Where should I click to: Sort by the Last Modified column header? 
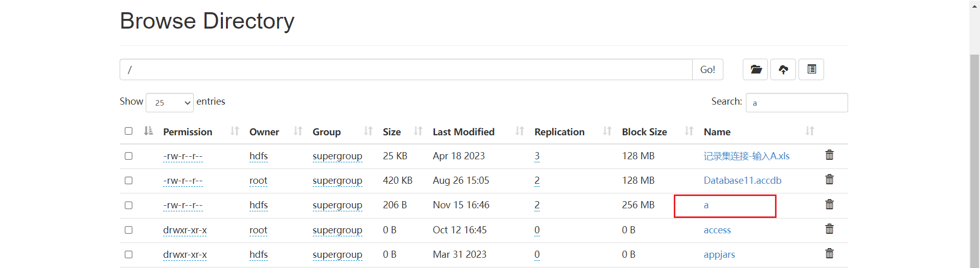[x=464, y=132]
